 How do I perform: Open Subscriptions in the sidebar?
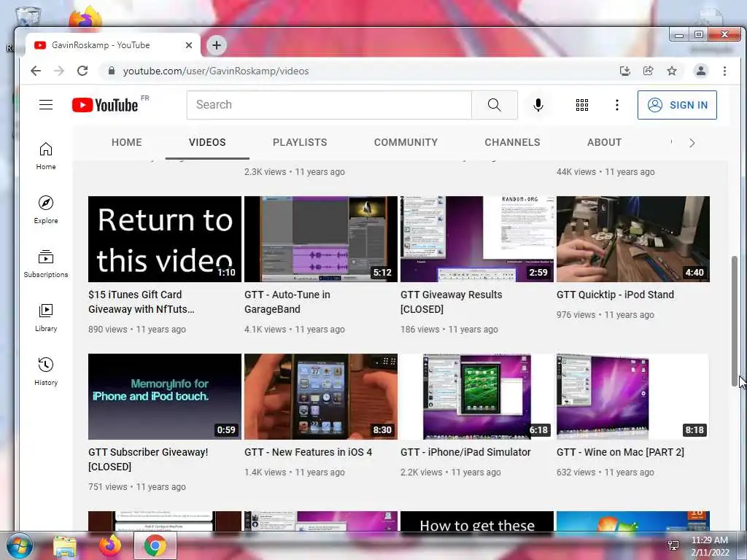[x=46, y=264]
